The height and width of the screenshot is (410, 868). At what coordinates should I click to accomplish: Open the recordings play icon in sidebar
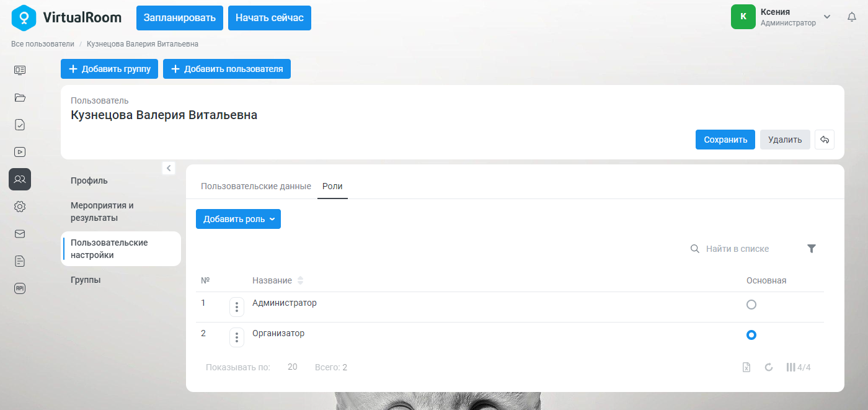[20, 152]
